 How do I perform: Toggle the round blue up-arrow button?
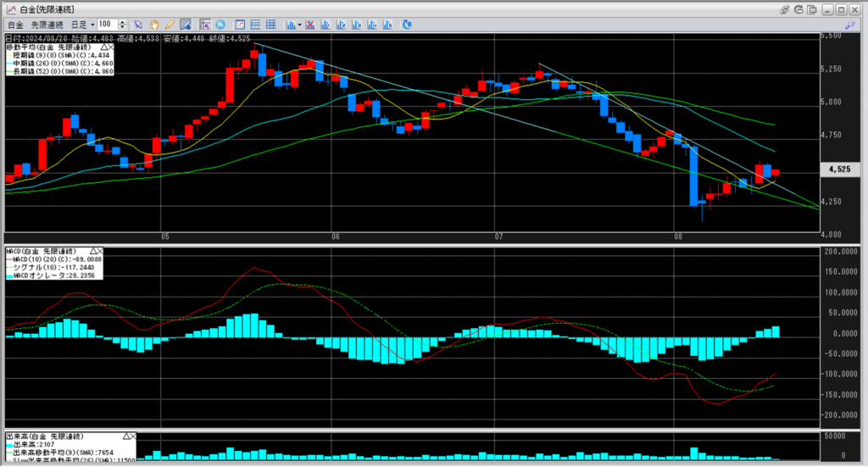pyautogui.click(x=220, y=25)
